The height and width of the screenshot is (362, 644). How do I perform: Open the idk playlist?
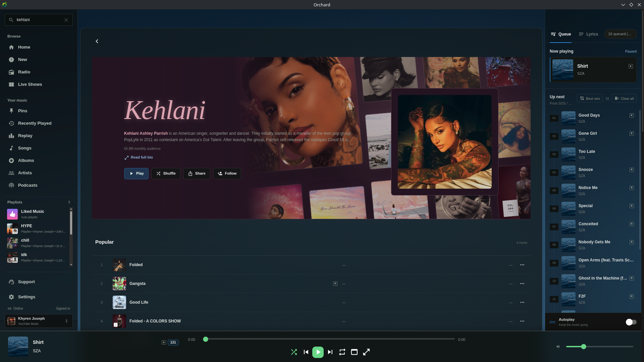[37, 257]
